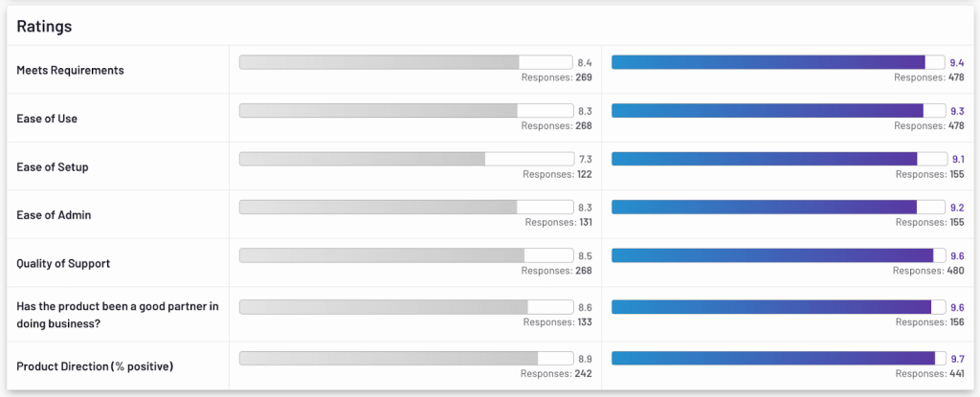The width and height of the screenshot is (980, 397).
Task: Select the Meets Requirements row label
Action: click(70, 70)
